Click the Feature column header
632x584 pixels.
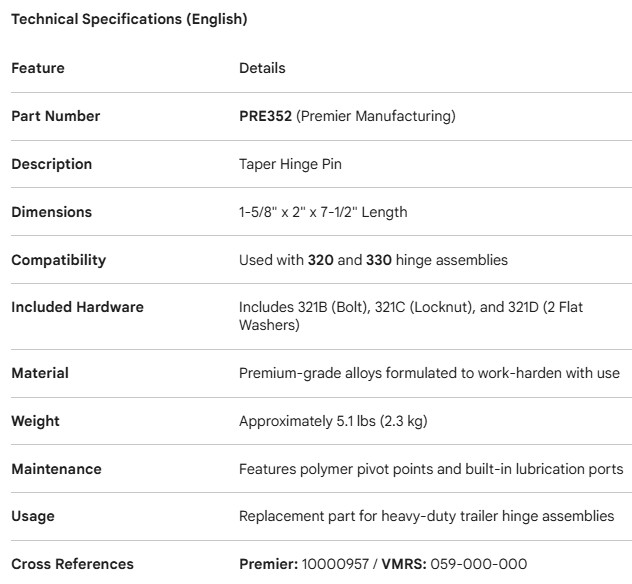click(37, 68)
